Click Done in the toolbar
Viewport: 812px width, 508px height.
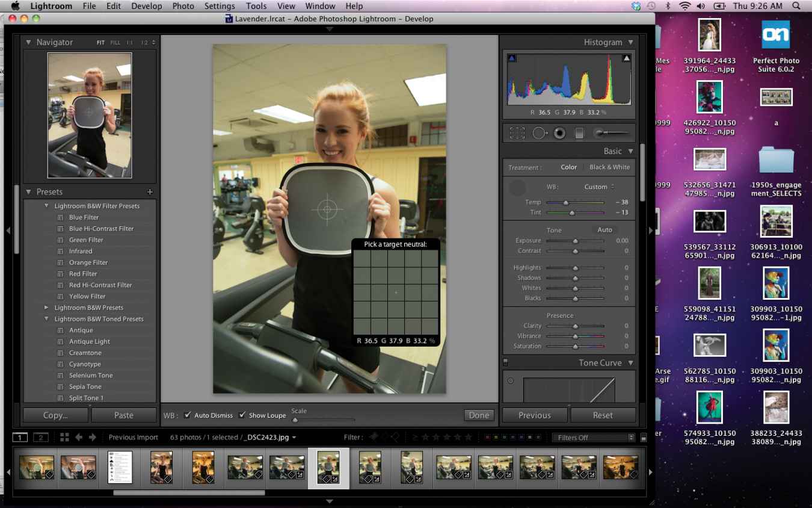point(479,415)
